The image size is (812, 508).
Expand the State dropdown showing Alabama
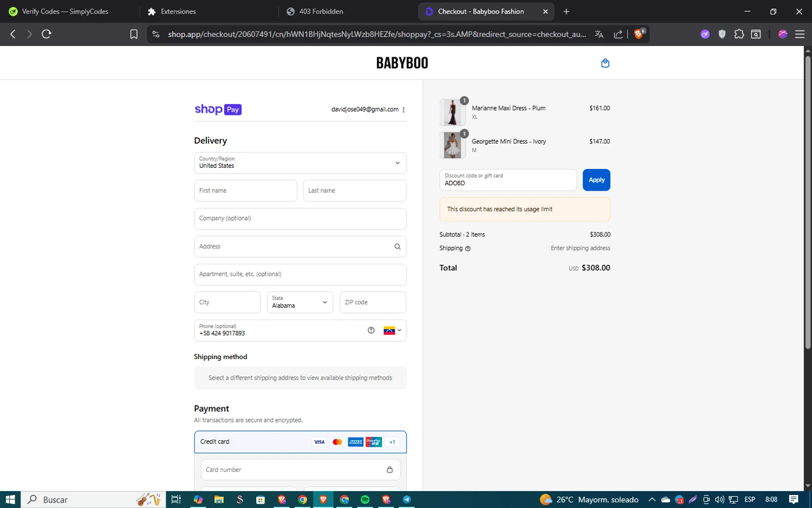(300, 302)
